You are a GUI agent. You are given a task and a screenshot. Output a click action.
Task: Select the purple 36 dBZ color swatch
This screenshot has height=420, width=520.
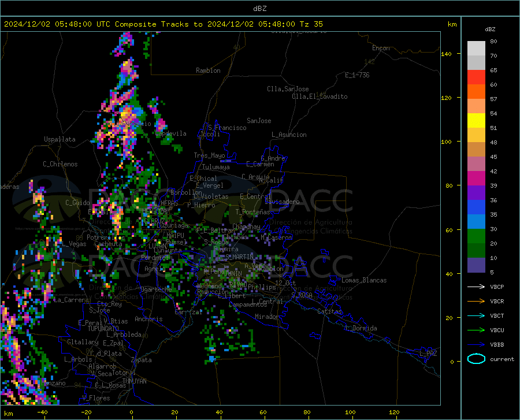(x=476, y=193)
